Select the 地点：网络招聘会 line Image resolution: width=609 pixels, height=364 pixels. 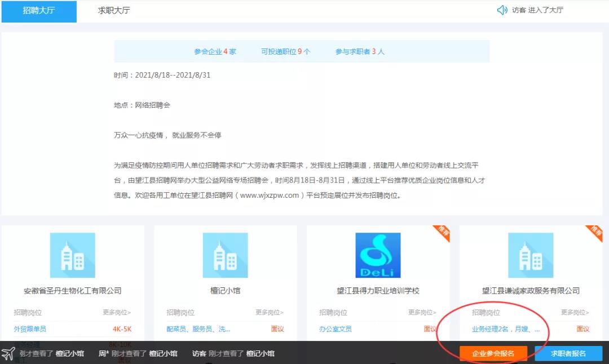(x=142, y=105)
